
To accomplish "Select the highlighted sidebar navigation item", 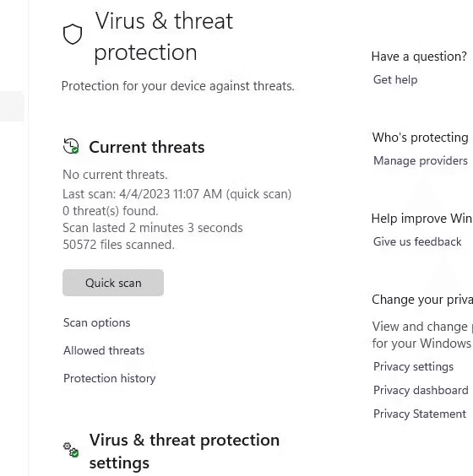I will tap(12, 106).
